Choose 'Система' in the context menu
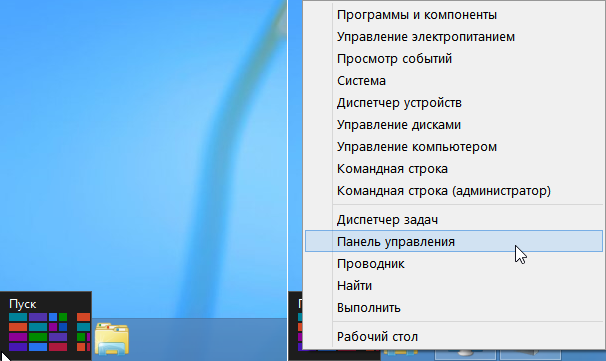 (454, 81)
